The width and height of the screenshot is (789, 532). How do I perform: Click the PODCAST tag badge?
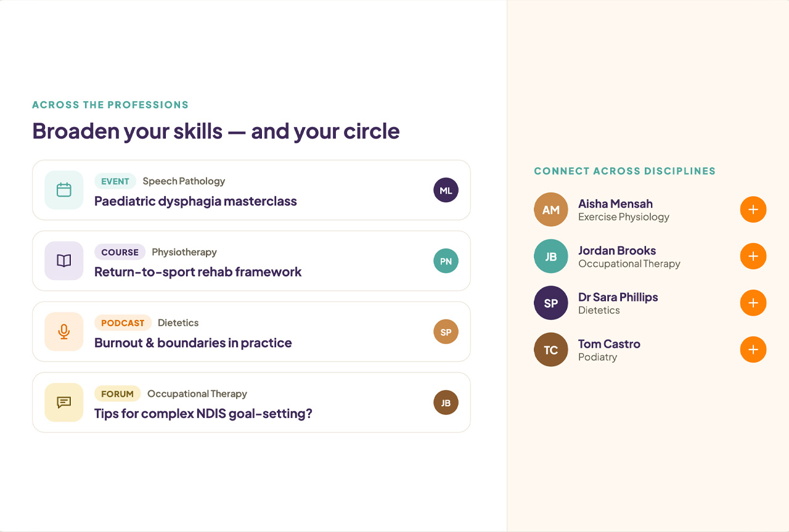point(123,323)
